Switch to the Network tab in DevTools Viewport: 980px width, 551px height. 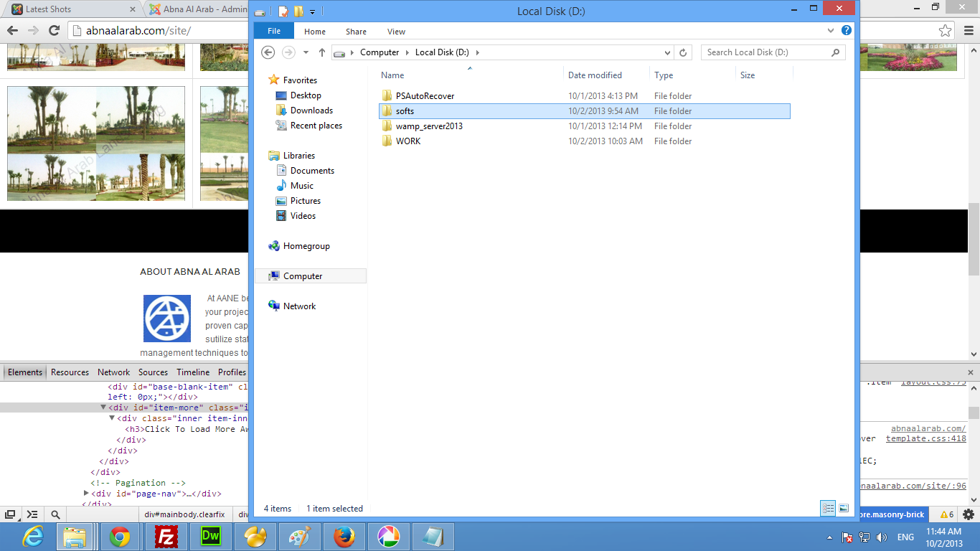pos(113,372)
